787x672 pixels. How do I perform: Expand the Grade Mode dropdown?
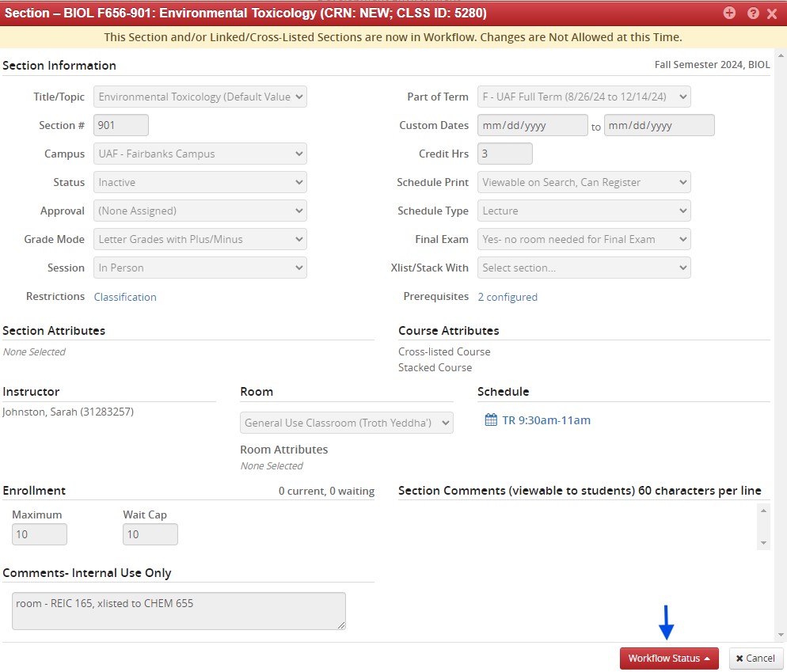[200, 239]
